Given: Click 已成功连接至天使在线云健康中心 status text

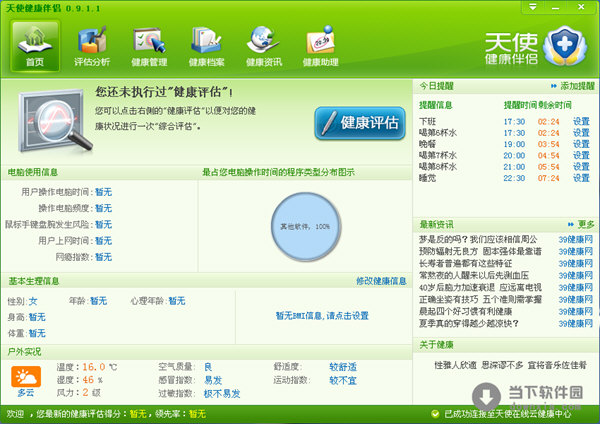Looking at the screenshot, I should click(508, 414).
